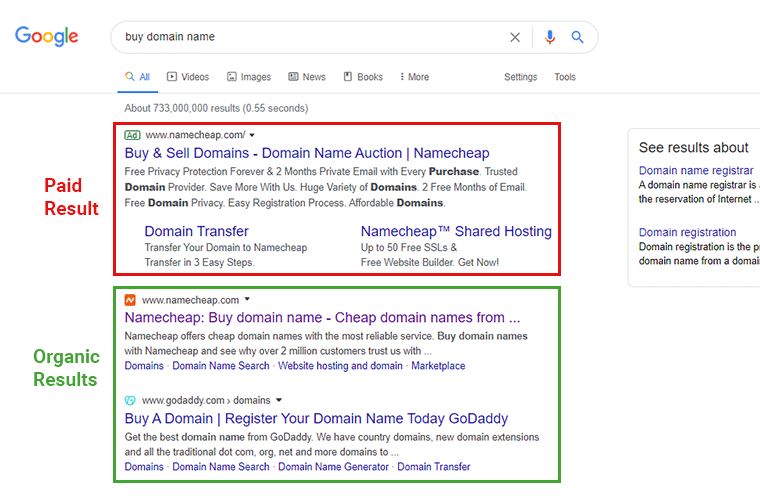Open Buy A Domain GoDaddy result title

[316, 418]
